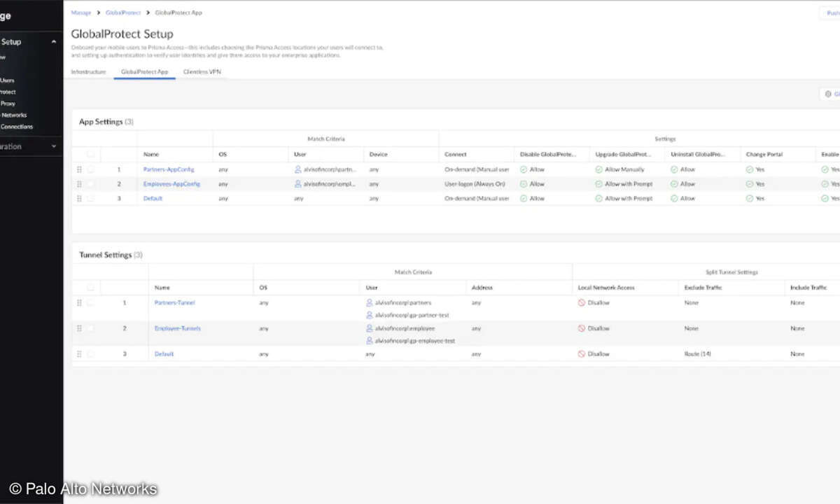The height and width of the screenshot is (504, 840).
Task: Go to GlobalProtect in the breadcrumb
Action: pos(123,13)
